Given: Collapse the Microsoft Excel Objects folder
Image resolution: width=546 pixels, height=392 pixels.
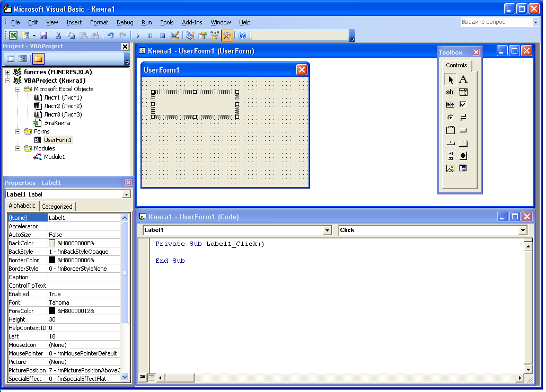Looking at the screenshot, I should click(x=17, y=89).
